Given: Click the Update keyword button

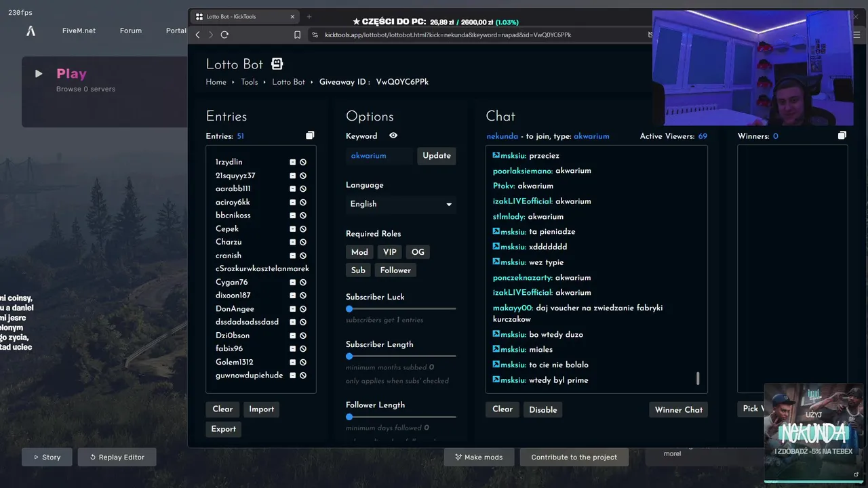Looking at the screenshot, I should pos(437,156).
